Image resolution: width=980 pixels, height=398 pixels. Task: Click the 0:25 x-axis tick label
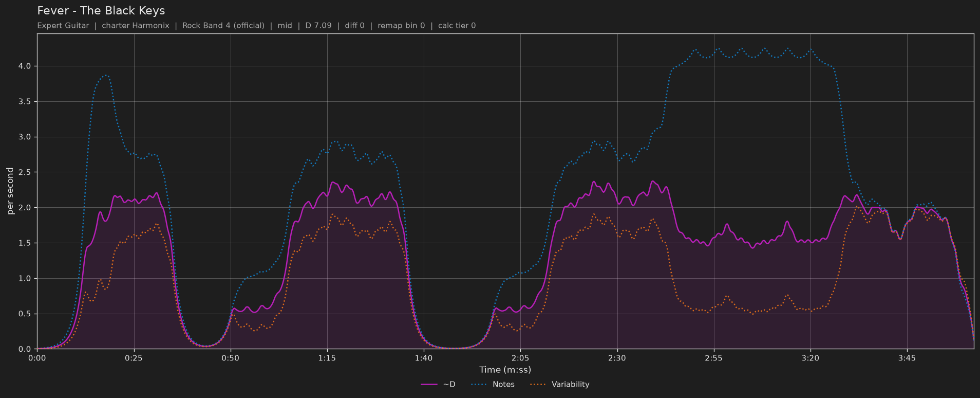coord(134,358)
